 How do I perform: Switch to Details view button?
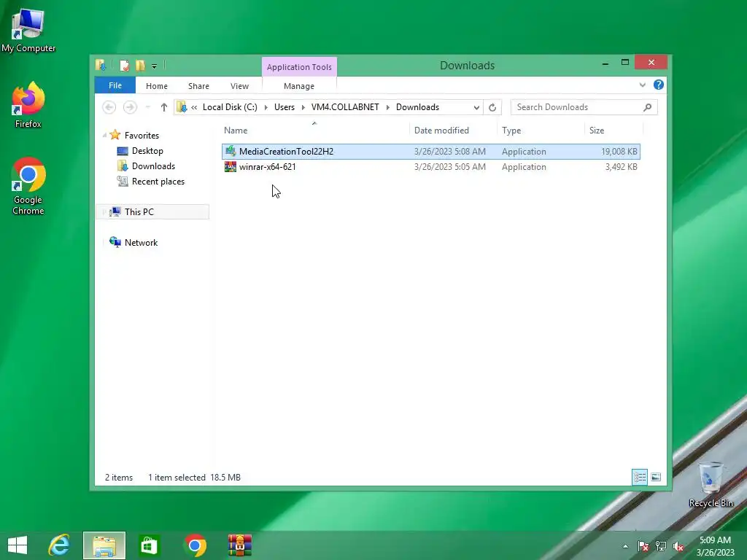click(640, 477)
